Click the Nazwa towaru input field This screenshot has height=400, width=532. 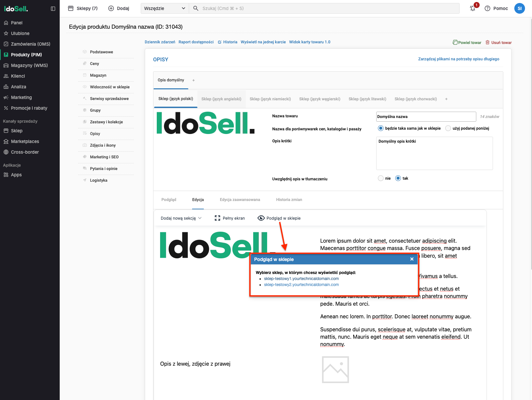tap(426, 117)
